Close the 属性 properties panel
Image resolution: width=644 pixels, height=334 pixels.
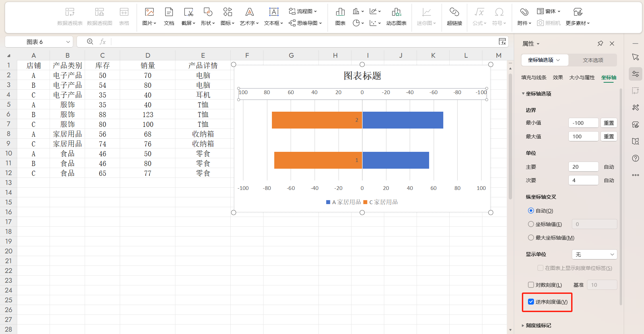click(x=612, y=44)
